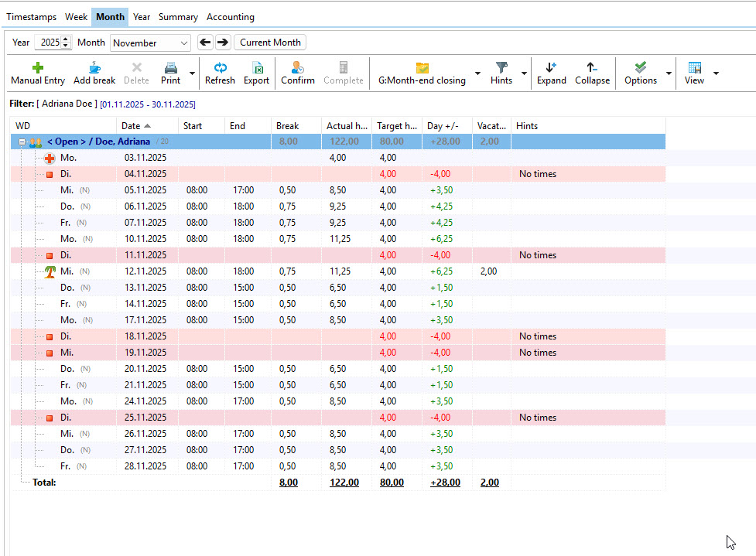
Task: Click the Confirm user icon
Action: point(297,68)
